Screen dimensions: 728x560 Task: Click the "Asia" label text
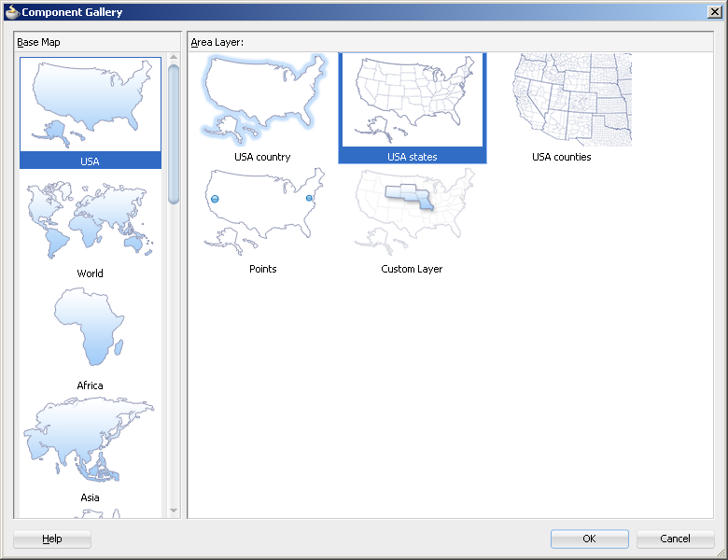91,497
